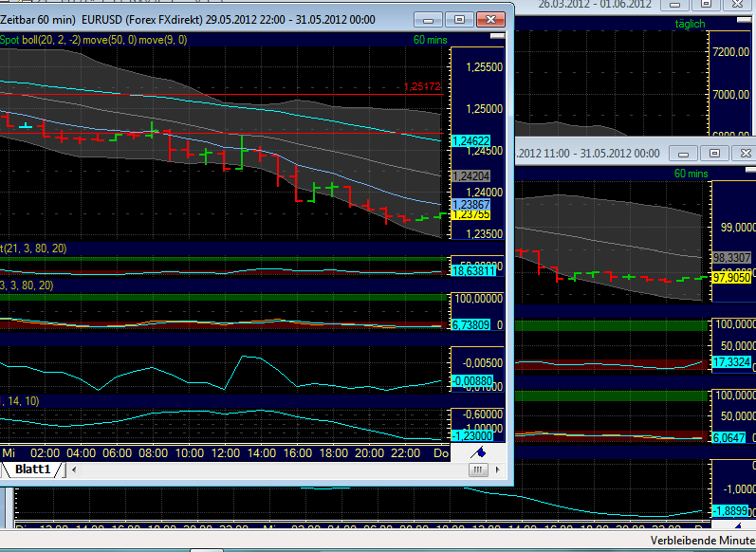Click the täglich timeframe label
Screen dimensions: 756x552
pyautogui.click(x=690, y=24)
